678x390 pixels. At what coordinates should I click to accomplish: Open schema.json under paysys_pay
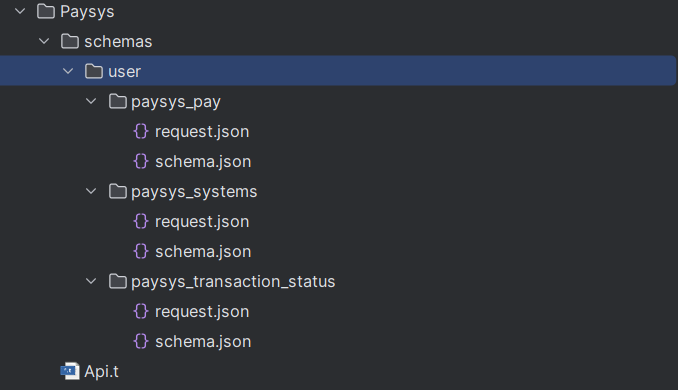tap(203, 162)
